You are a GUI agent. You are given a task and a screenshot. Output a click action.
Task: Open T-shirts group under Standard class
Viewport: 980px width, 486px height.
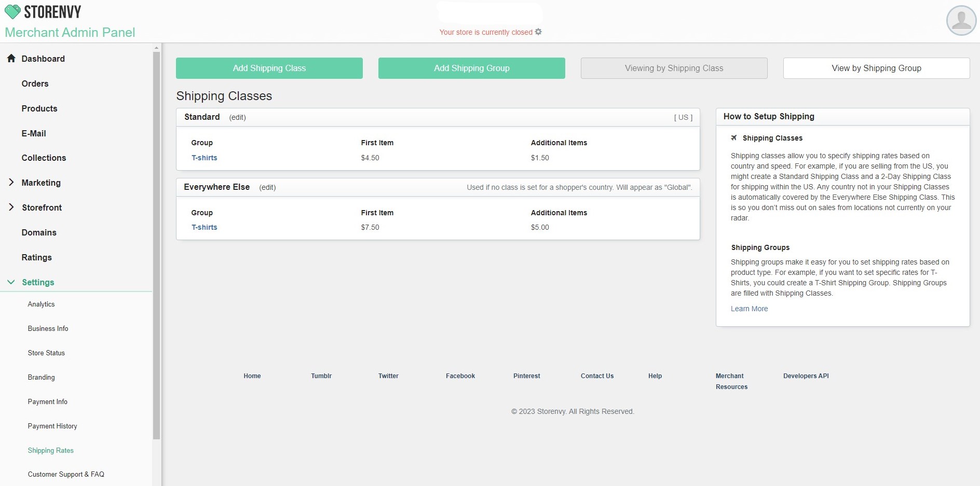pos(204,158)
